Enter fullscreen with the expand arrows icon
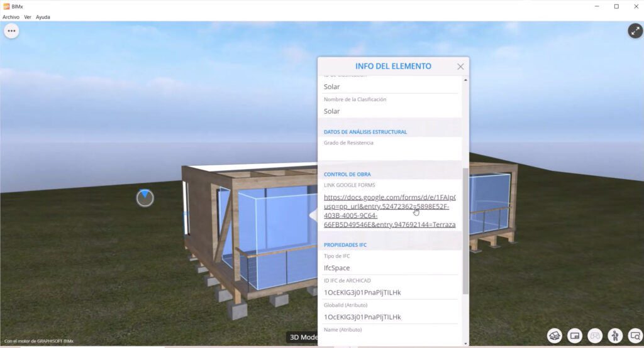This screenshot has width=644, height=348. (x=635, y=31)
